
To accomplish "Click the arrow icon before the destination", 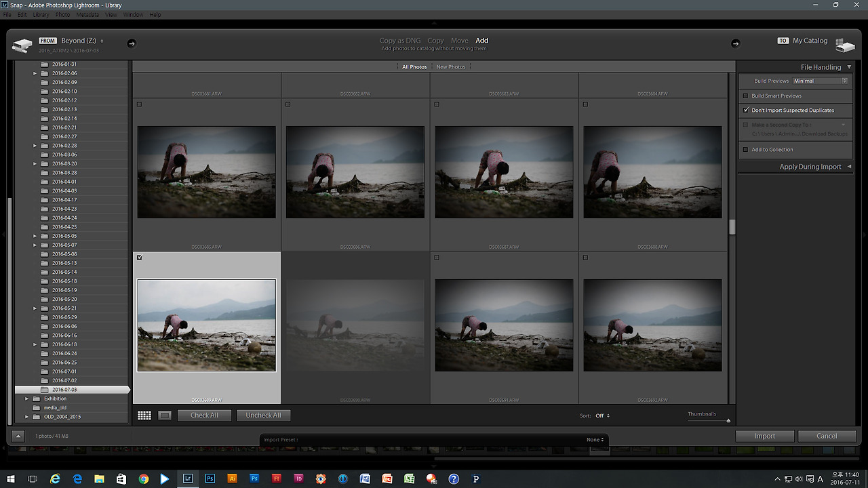I will pos(735,43).
